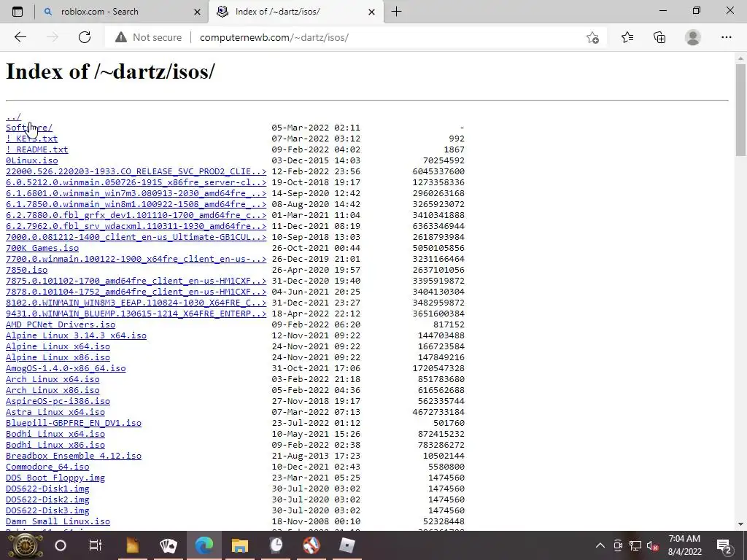Viewport: 747px width, 560px height.
Task: Open Task View in taskbar
Action: [x=96, y=545]
